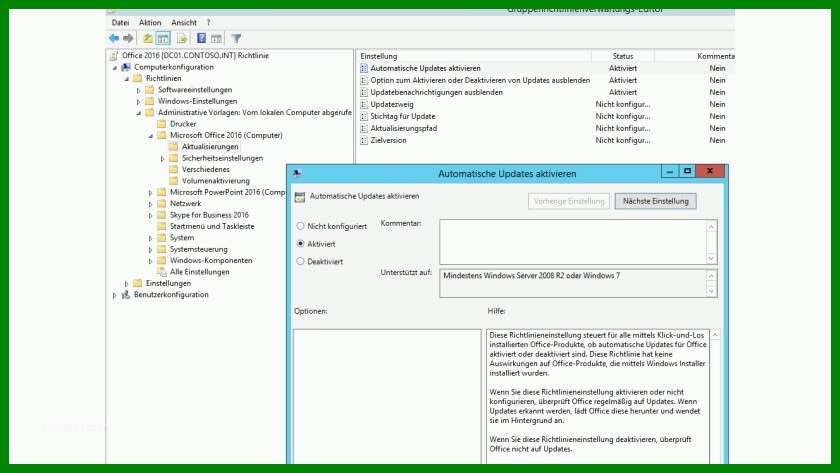840x473 pixels.
Task: Select the Updatezweig setting row
Action: click(545, 104)
